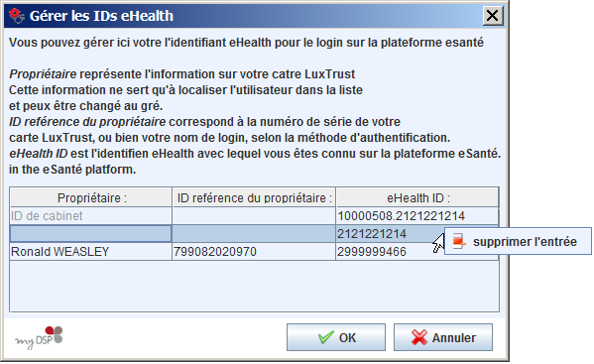
Task: Click the empty Propriétaire cell in selected row
Action: click(91, 234)
